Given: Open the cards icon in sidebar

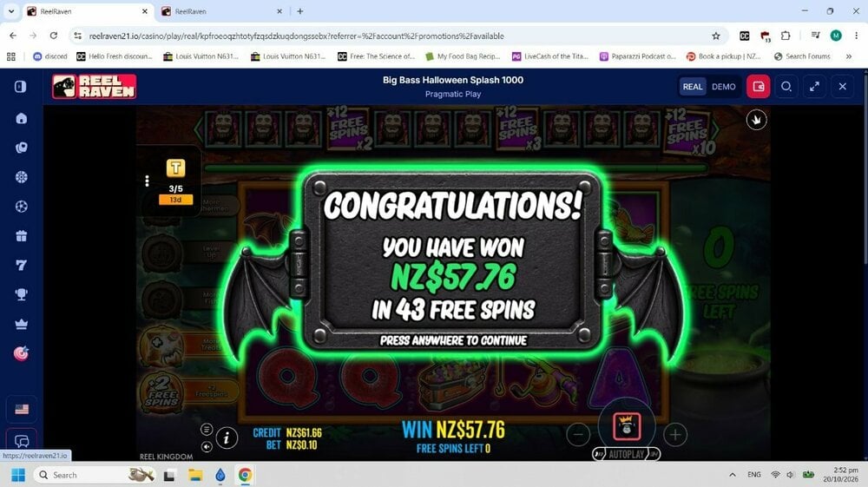Looking at the screenshot, I should coord(21,148).
